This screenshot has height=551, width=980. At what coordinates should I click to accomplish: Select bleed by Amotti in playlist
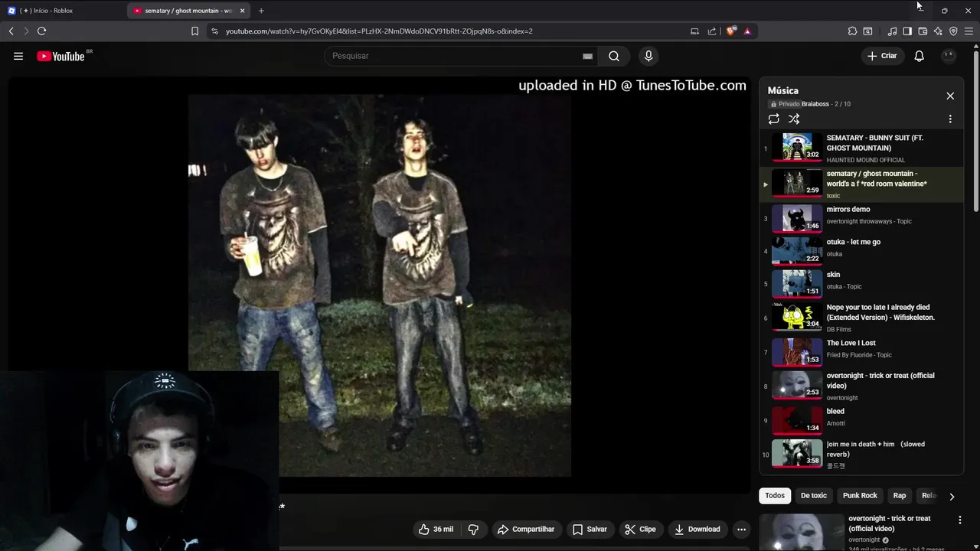(x=861, y=419)
